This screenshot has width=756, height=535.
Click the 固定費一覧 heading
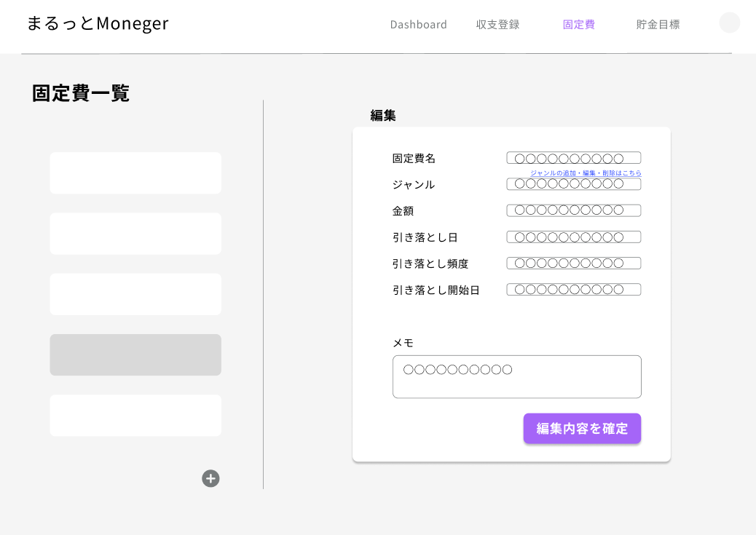click(81, 93)
